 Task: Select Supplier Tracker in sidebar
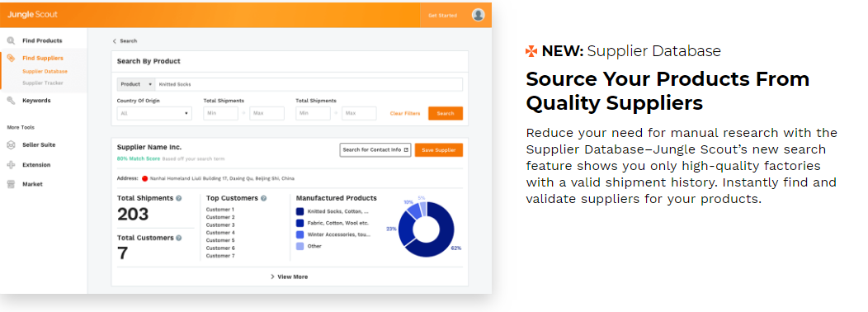(x=43, y=83)
